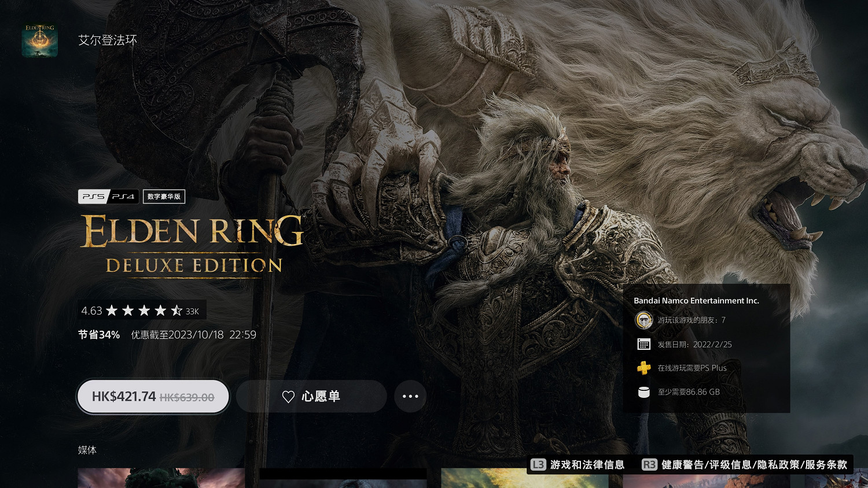Select the 数字豪华版 edition tag

pos(164,197)
